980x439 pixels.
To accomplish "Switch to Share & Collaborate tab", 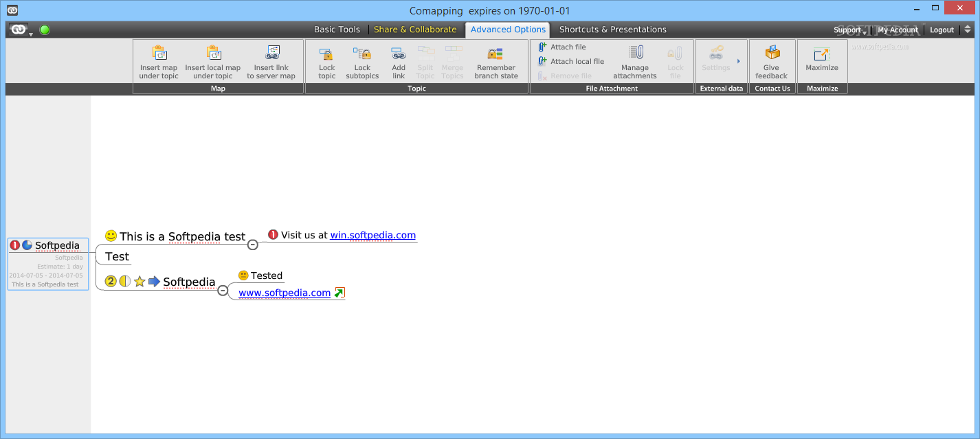I will point(415,30).
